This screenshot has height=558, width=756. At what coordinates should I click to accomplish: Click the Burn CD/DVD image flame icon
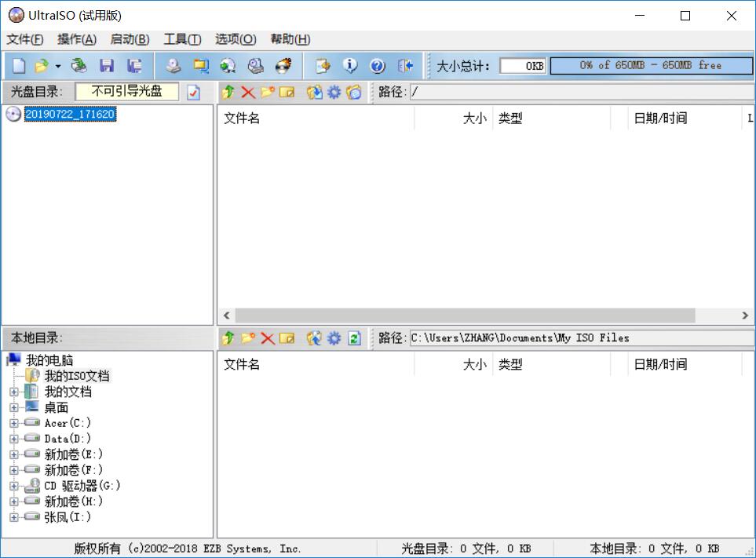click(x=283, y=66)
